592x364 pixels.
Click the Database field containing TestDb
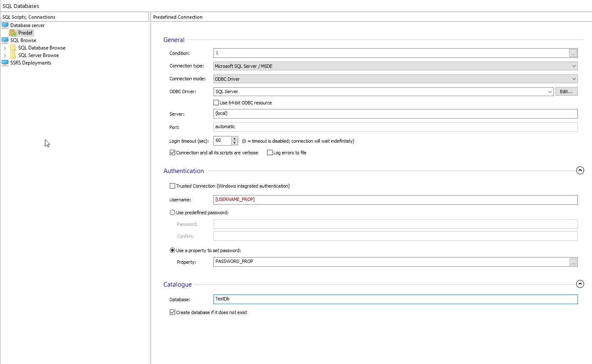coord(395,299)
